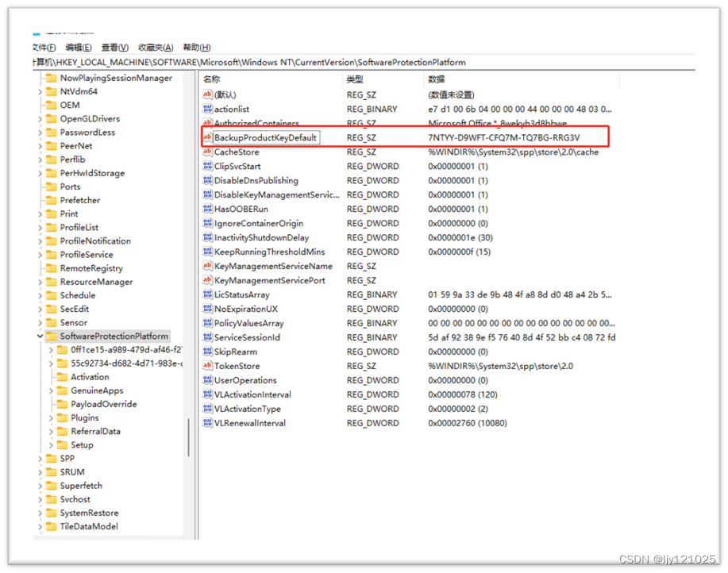This screenshot has width=728, height=573.
Task: Click the binary icon beside PolicyValuesArray
Action: 206,323
